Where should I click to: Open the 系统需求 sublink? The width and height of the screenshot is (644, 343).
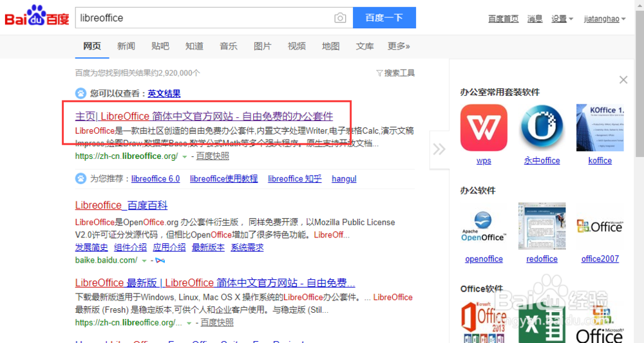247,247
